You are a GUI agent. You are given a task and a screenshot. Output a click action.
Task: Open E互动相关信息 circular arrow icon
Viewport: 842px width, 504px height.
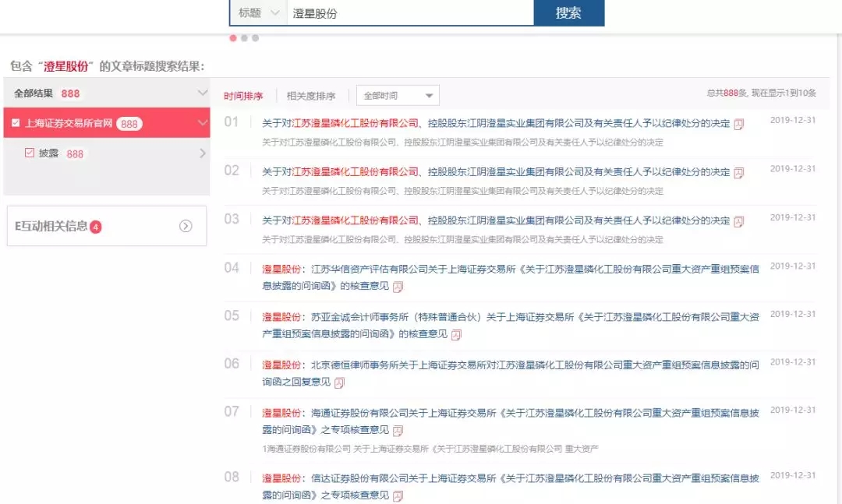[186, 226]
